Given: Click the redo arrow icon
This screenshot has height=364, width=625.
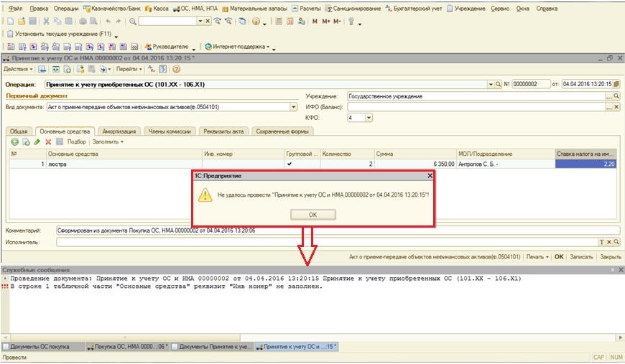Looking at the screenshot, I should (x=119, y=21).
